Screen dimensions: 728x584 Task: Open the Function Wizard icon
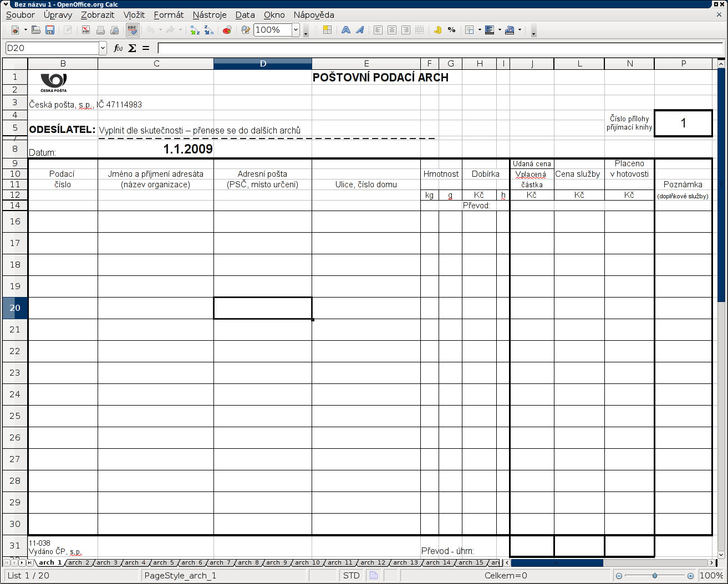(x=118, y=48)
